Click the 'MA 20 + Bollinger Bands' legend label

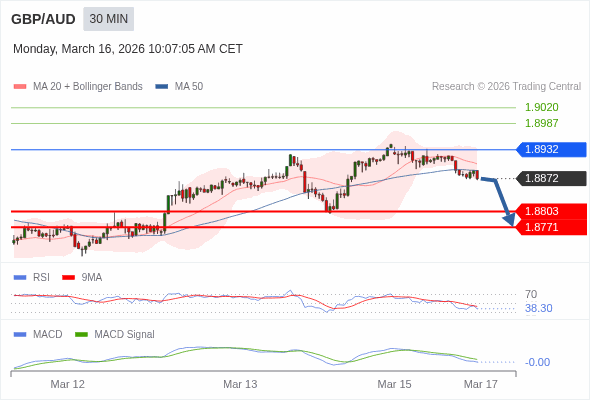click(88, 87)
